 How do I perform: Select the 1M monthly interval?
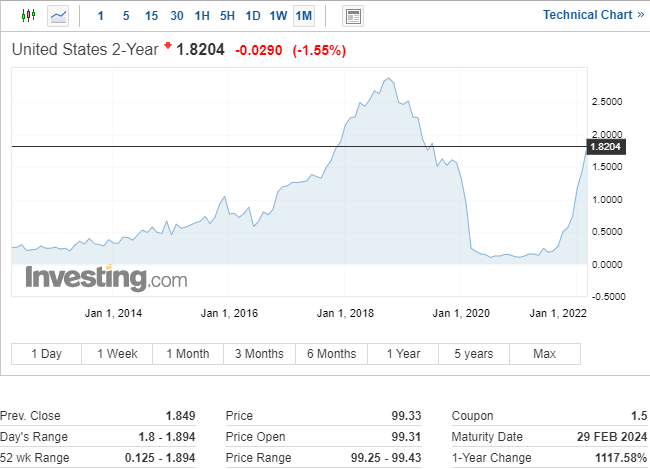click(x=304, y=16)
